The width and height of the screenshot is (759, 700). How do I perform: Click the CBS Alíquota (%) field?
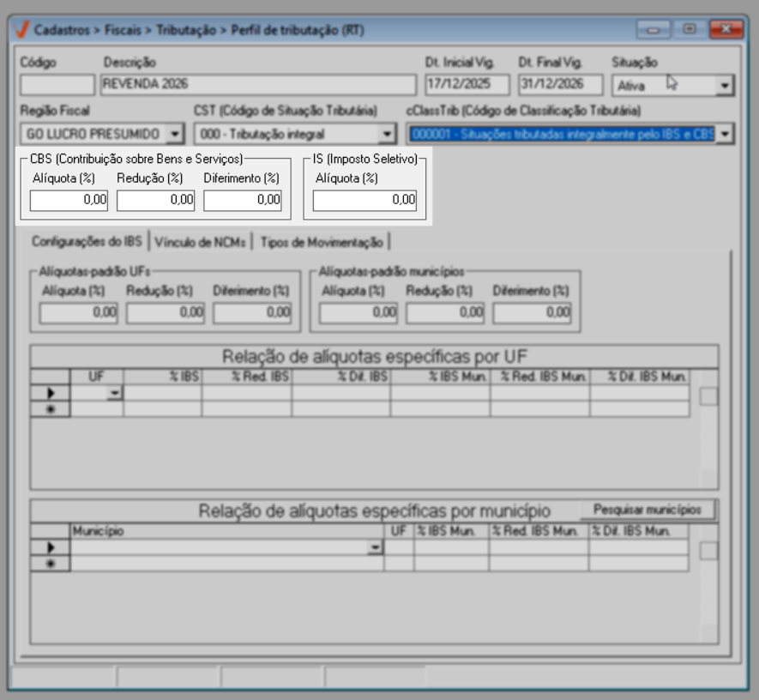point(69,200)
